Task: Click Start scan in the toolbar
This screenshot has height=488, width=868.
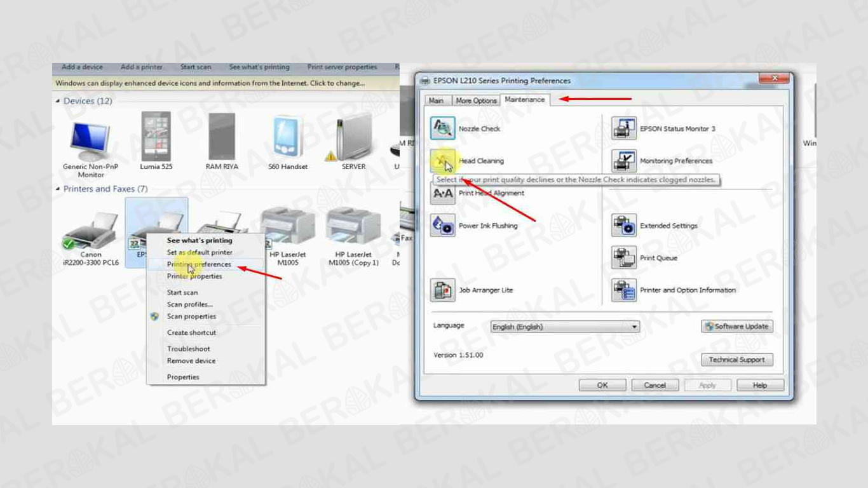Action: 196,67
